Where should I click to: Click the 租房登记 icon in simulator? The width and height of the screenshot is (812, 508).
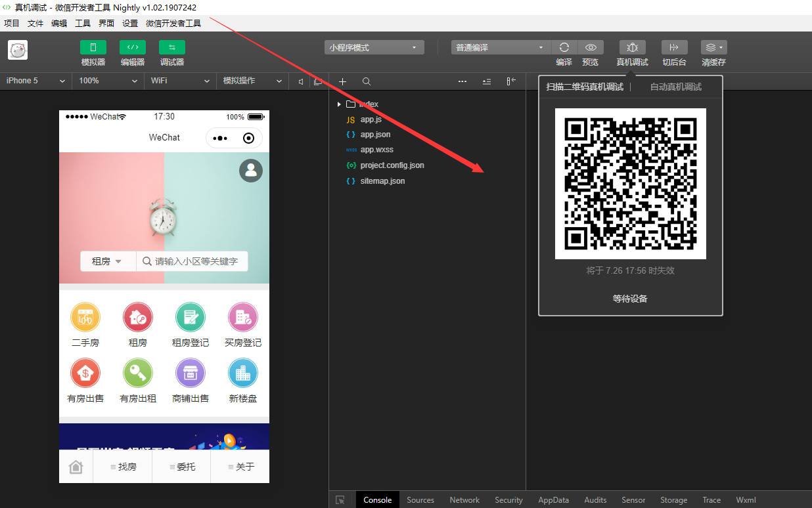pyautogui.click(x=191, y=318)
